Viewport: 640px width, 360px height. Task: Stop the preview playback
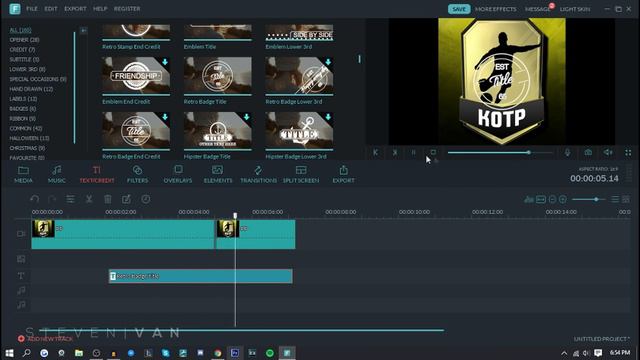pos(433,153)
